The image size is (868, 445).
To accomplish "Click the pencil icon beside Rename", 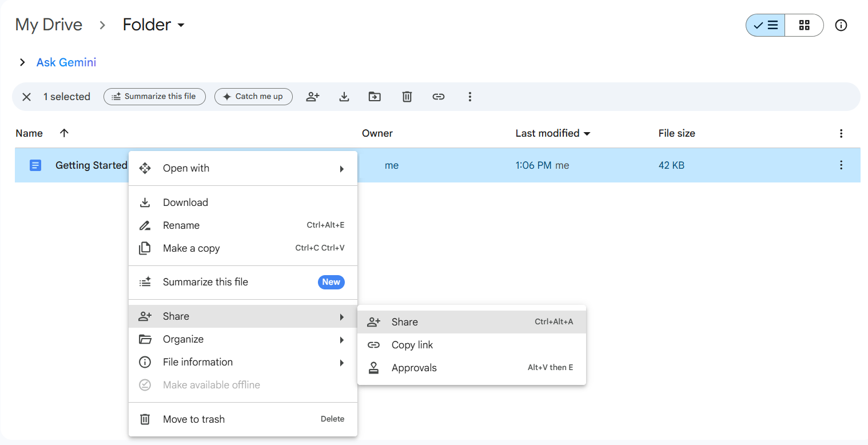I will click(145, 225).
